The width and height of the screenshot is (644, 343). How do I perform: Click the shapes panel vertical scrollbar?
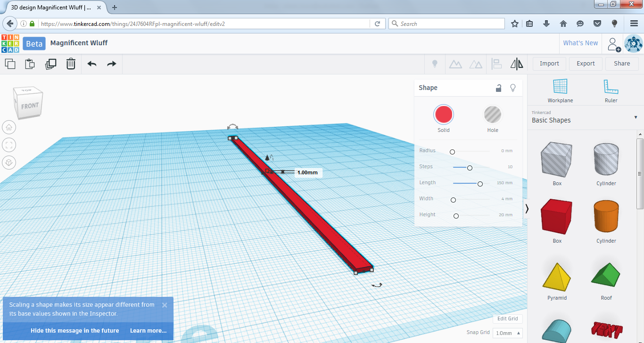point(640,174)
